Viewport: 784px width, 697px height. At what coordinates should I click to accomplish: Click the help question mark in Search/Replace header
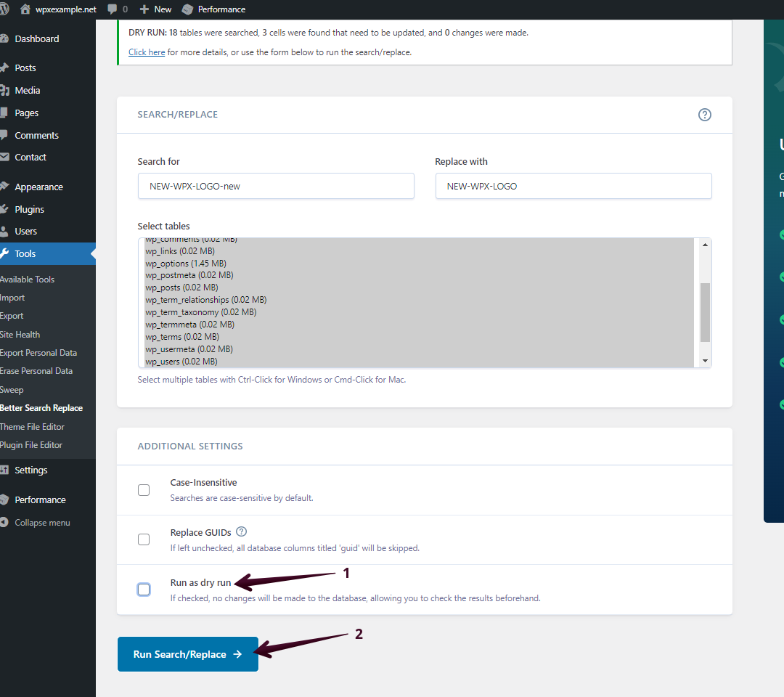pos(704,115)
